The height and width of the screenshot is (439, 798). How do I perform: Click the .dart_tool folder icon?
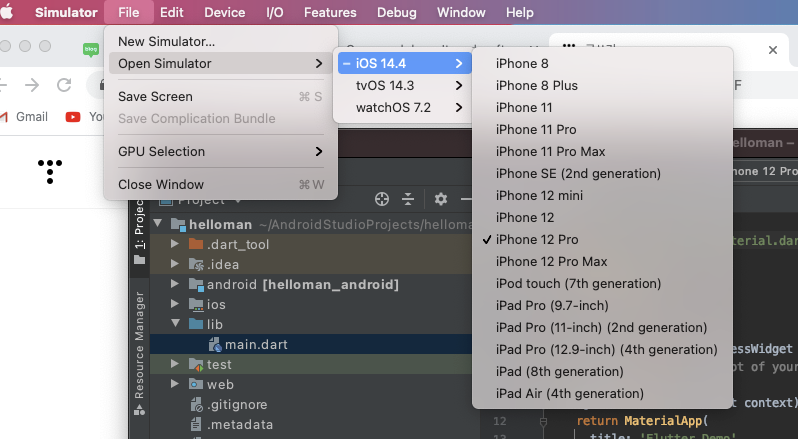(196, 244)
